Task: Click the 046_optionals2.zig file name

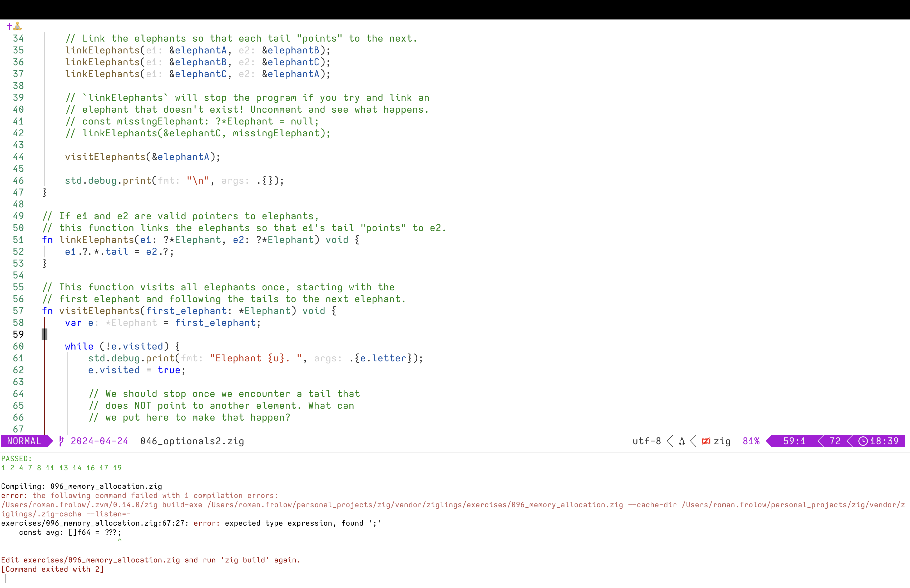Action: click(192, 441)
